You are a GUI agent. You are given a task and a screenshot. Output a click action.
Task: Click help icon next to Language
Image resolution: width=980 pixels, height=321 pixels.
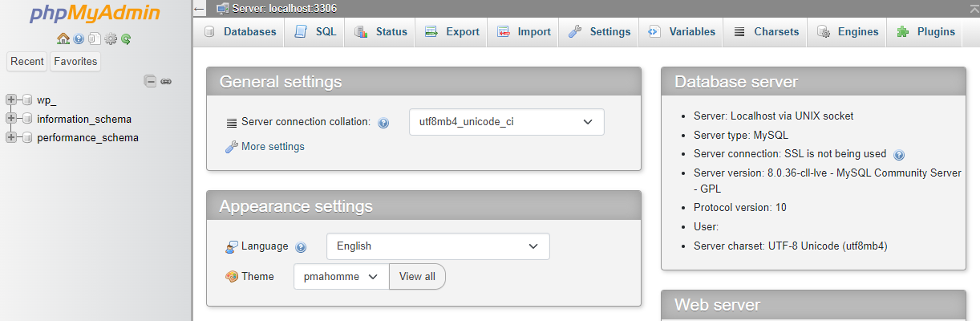(301, 247)
